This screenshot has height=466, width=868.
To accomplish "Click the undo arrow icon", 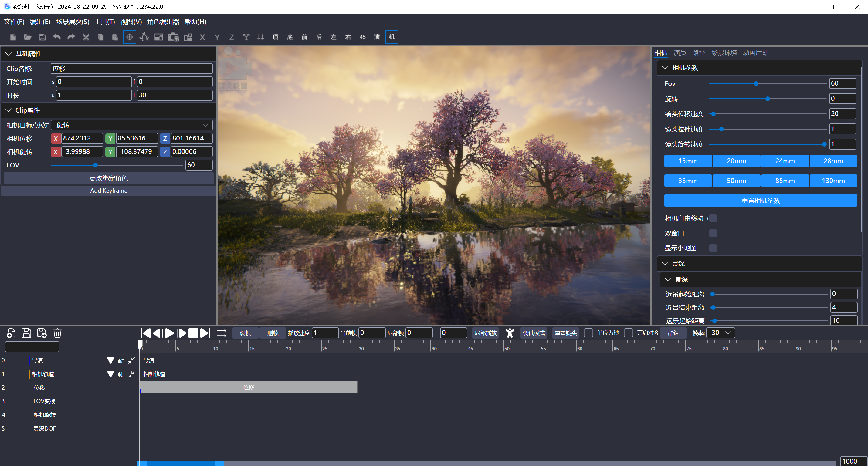I will click(57, 37).
